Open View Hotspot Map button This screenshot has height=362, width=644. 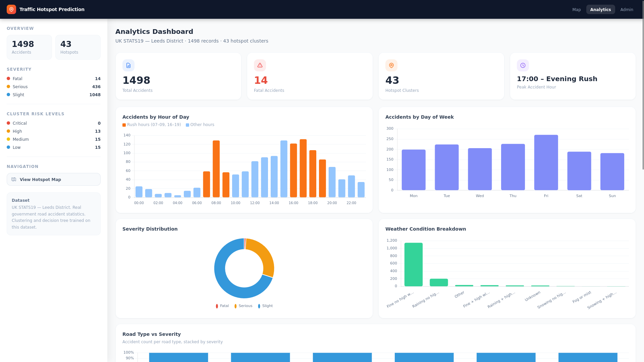click(x=54, y=179)
